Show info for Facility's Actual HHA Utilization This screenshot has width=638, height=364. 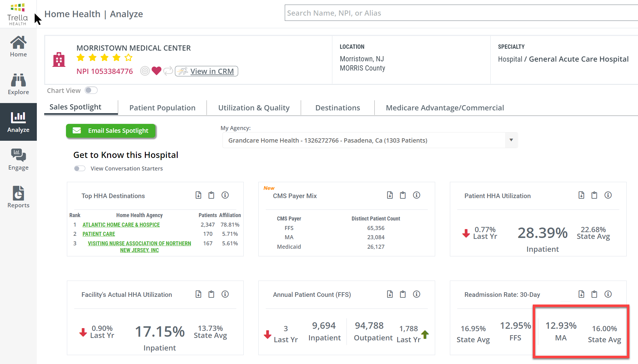225,294
